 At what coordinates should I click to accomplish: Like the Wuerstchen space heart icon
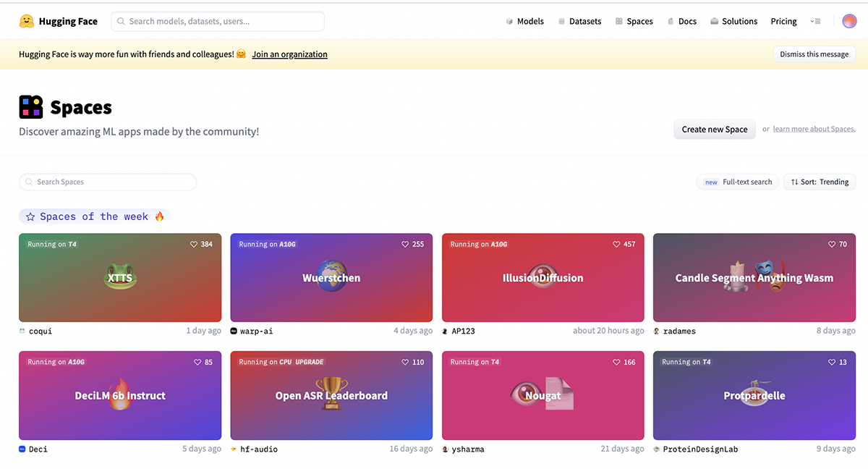click(x=405, y=245)
